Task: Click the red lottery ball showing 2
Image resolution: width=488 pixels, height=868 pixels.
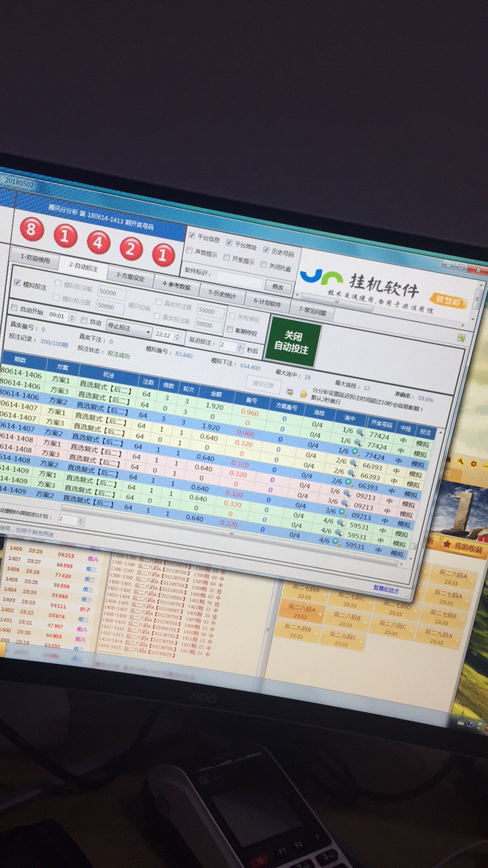Action: point(131,248)
